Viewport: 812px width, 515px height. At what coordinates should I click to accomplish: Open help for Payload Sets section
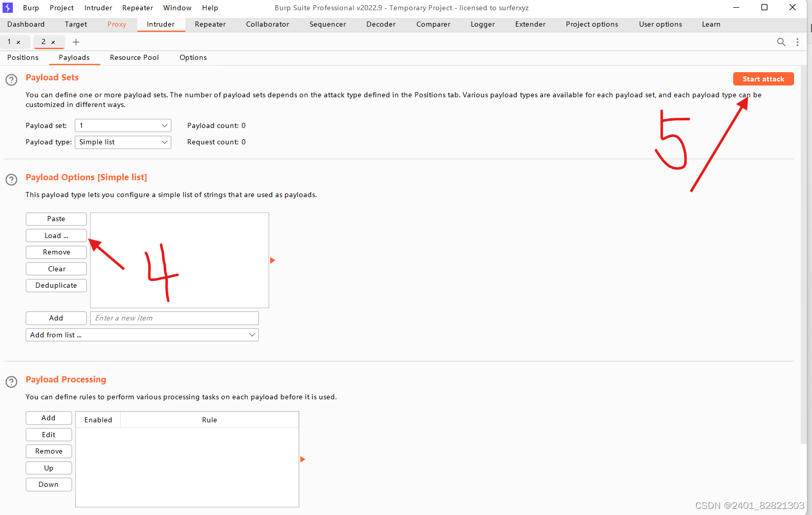[x=11, y=80]
